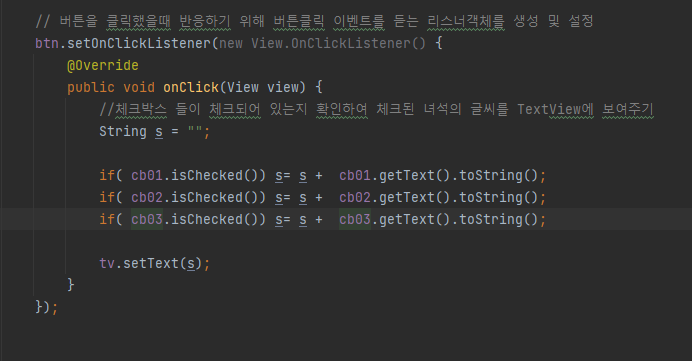Click 'toString()' on the cb01 line
The image size is (692, 361).
(x=499, y=176)
